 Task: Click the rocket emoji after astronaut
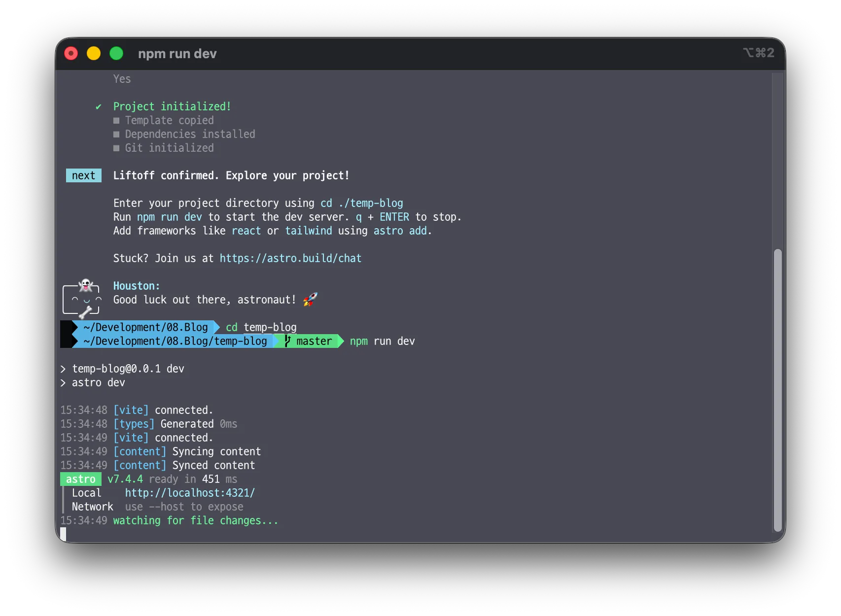click(x=310, y=299)
